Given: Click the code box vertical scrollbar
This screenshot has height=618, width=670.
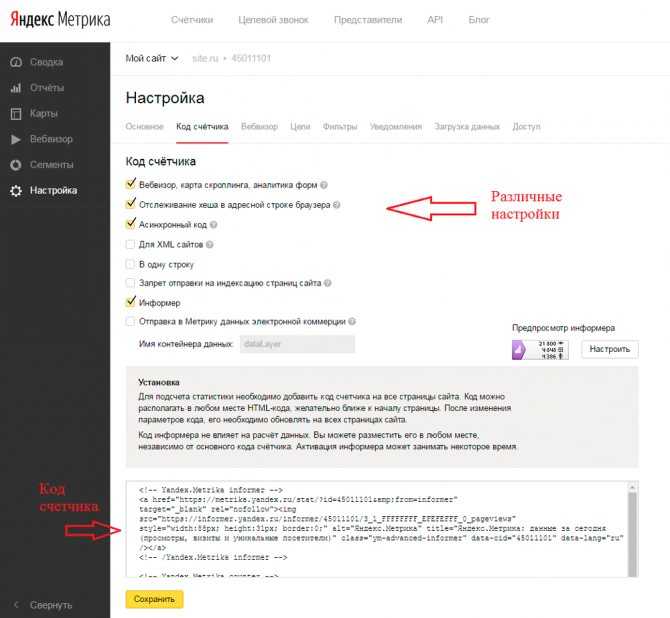Looking at the screenshot, I should [x=632, y=533].
